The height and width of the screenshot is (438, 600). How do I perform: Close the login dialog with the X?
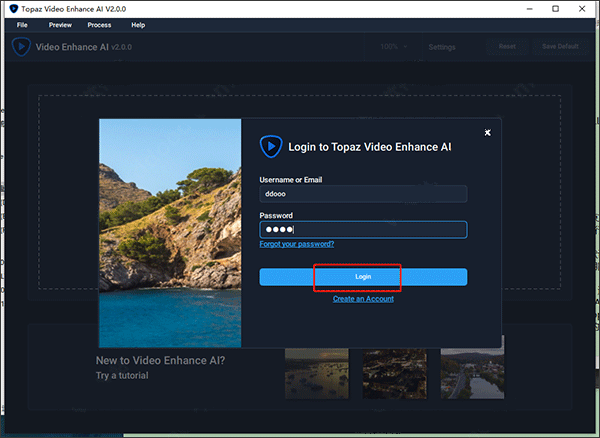487,133
